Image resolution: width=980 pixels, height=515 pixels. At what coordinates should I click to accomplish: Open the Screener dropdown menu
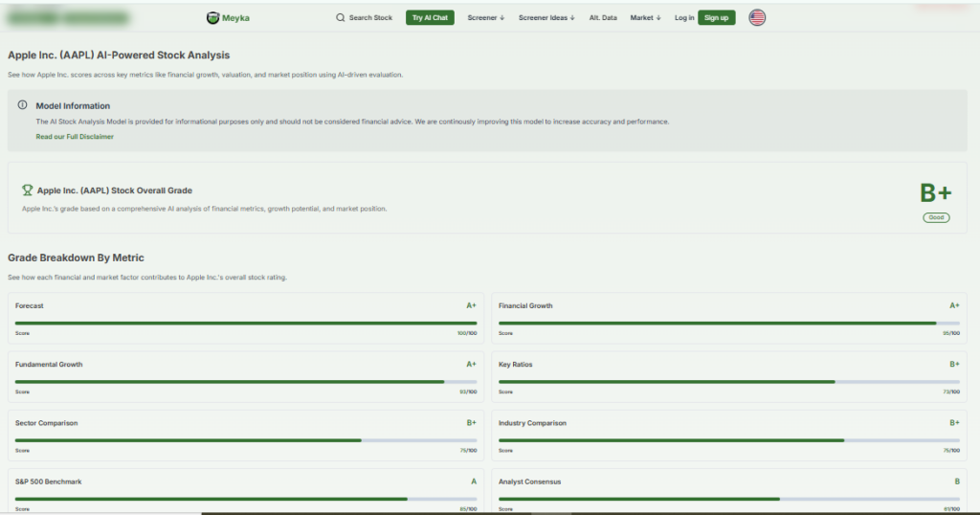[x=485, y=17]
